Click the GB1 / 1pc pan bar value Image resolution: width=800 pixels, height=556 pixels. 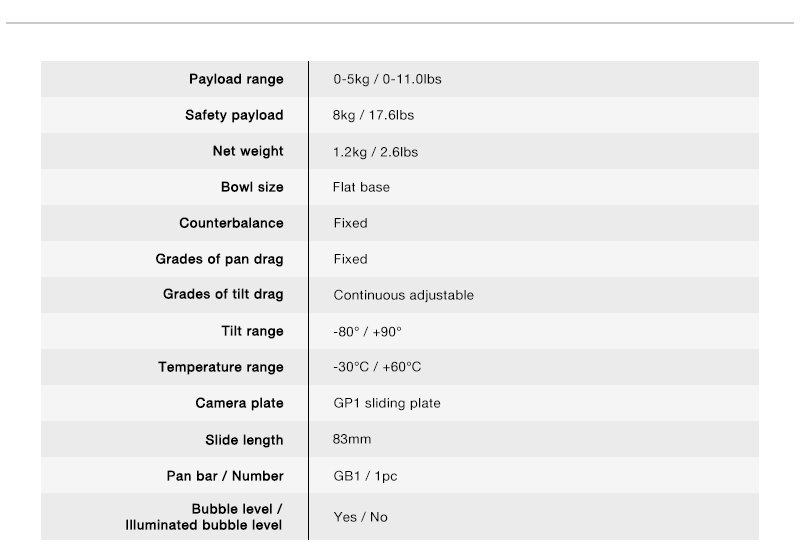click(365, 476)
